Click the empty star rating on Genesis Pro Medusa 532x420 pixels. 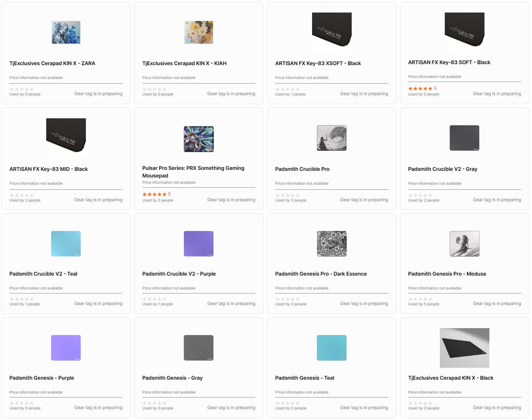pyautogui.click(x=420, y=299)
